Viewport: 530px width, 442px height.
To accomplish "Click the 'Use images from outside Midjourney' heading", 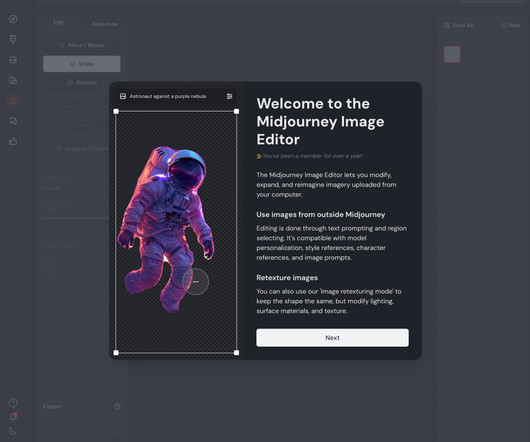I will pyautogui.click(x=320, y=215).
